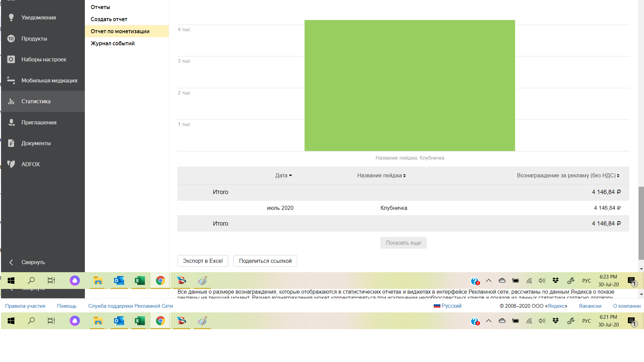Open Продукты sidebar icon
This screenshot has height=362, width=644.
tap(11, 39)
